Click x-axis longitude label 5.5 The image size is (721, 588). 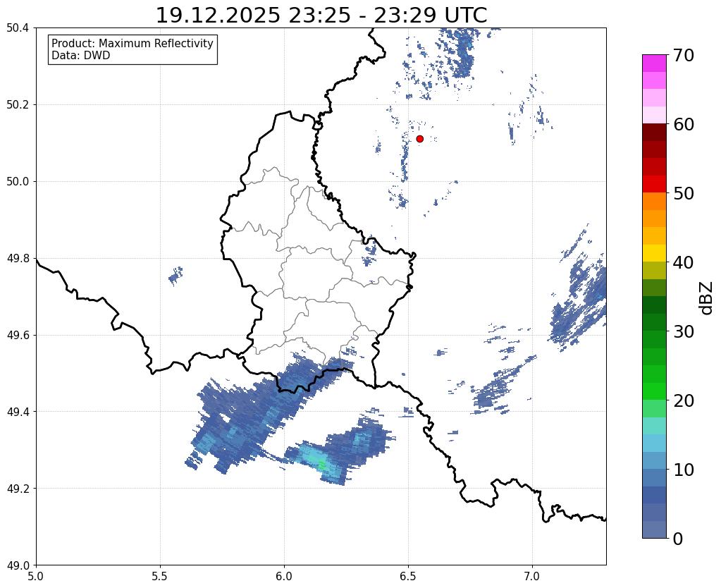(160, 576)
